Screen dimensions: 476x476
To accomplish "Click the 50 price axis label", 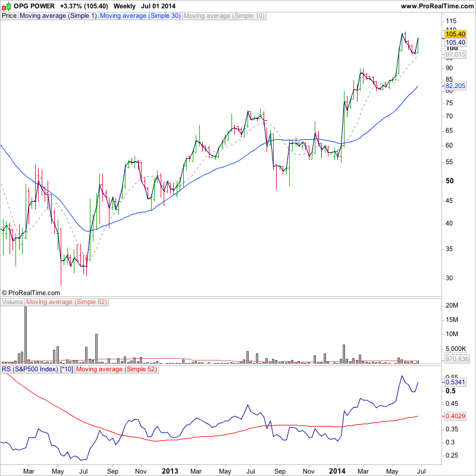I will (450, 181).
